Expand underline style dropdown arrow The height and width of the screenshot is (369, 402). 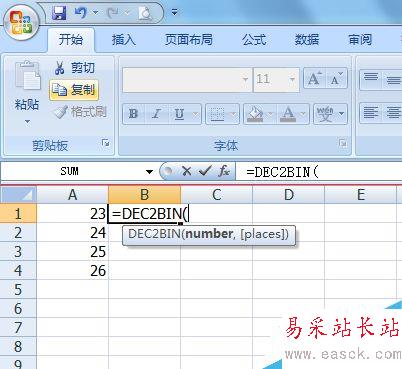coord(195,114)
